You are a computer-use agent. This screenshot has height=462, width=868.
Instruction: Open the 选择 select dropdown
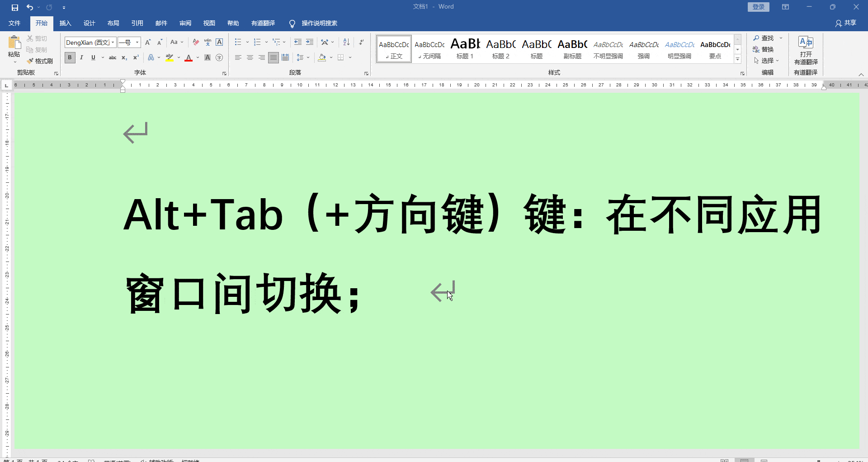pos(766,61)
